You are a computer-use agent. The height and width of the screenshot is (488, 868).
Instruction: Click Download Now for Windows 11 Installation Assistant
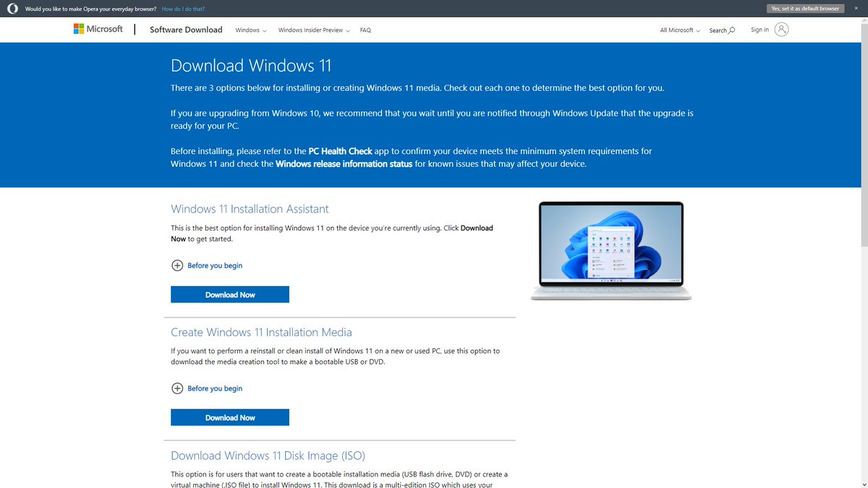[229, 294]
